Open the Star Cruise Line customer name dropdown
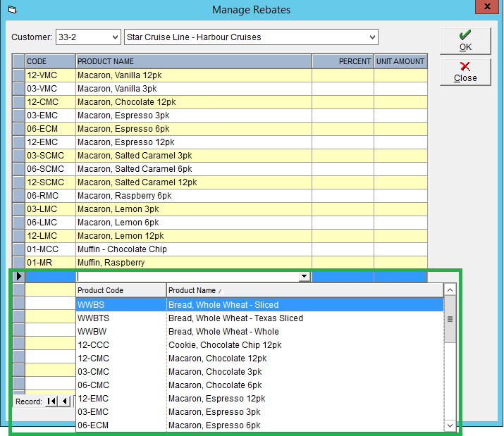 [372, 37]
